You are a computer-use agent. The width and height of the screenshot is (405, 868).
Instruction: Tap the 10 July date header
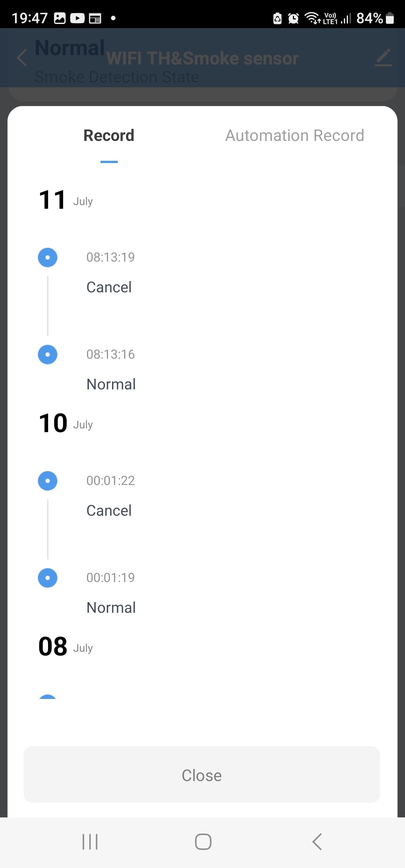point(66,423)
